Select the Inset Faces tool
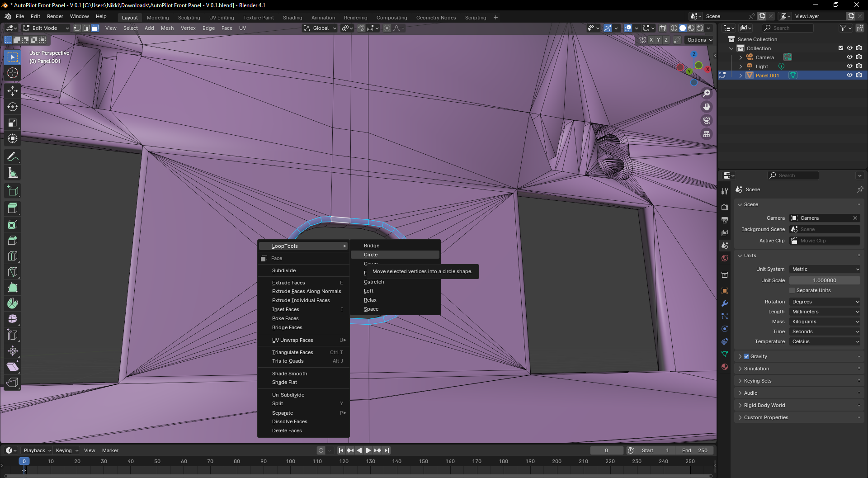The width and height of the screenshot is (868, 478). (x=13, y=224)
